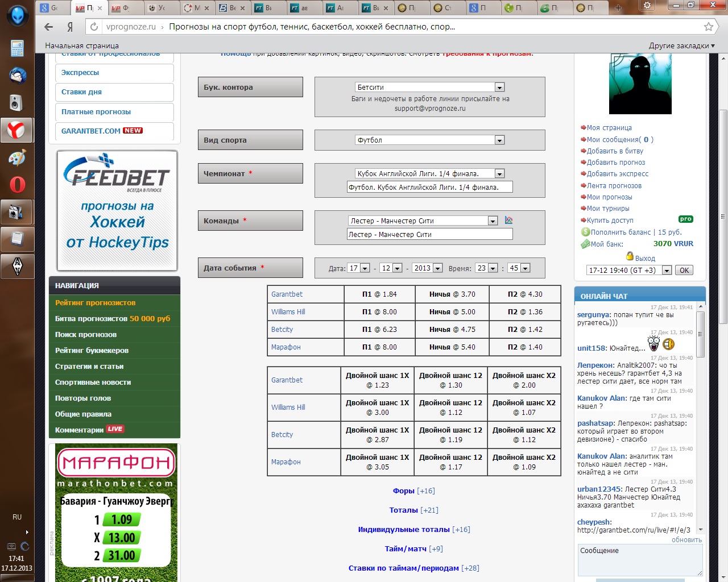Click the user avatar image
728x582 pixels.
tap(640, 84)
